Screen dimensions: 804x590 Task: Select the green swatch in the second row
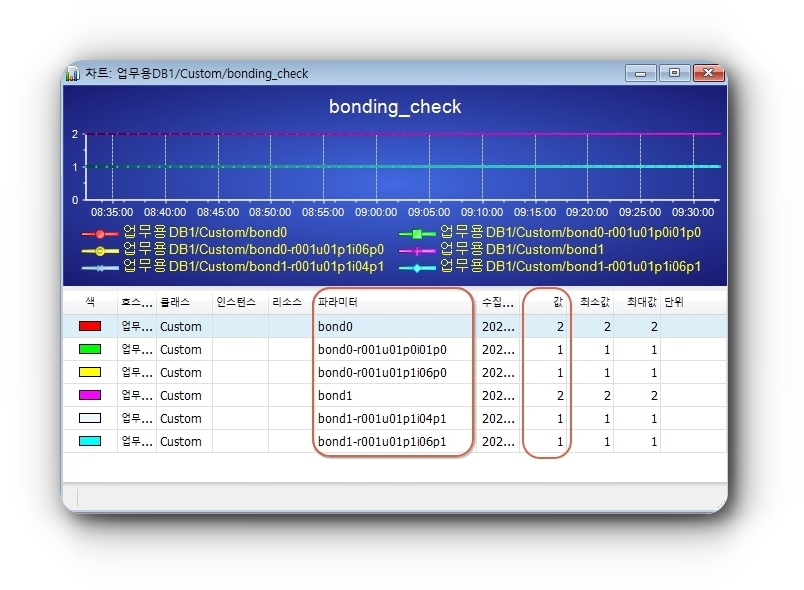click(x=90, y=349)
